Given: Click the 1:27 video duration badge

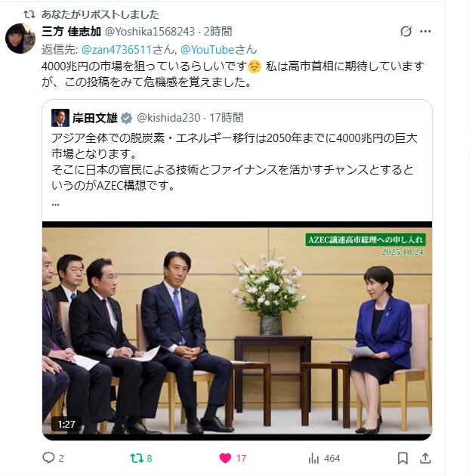Looking at the screenshot, I should point(66,424).
